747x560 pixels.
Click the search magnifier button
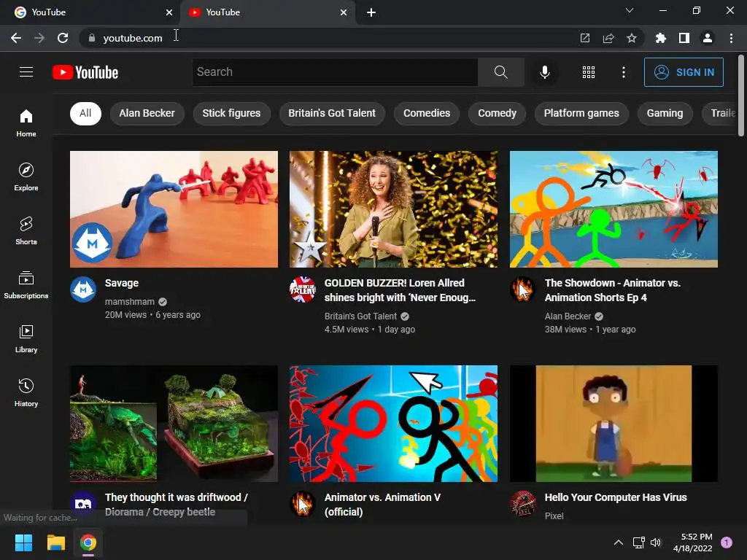pos(500,72)
